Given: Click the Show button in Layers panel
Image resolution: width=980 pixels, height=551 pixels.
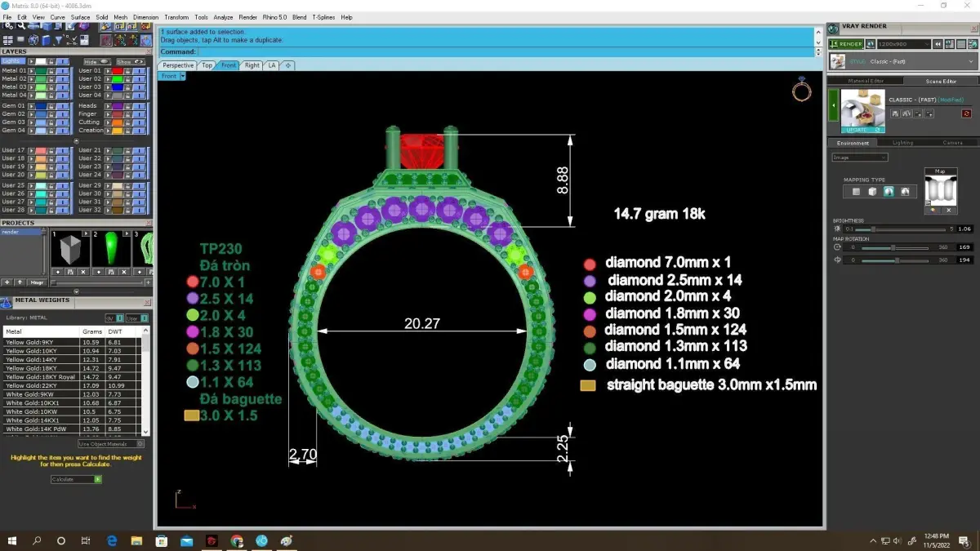Looking at the screenshot, I should pos(129,61).
